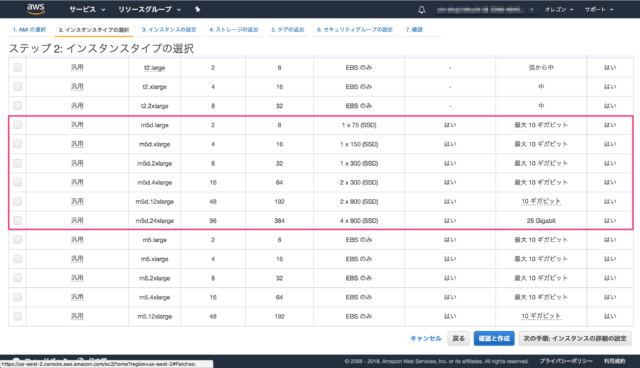Go to step 3 インスタンスの設定 tab
The width and height of the screenshot is (640, 368).
[x=169, y=30]
